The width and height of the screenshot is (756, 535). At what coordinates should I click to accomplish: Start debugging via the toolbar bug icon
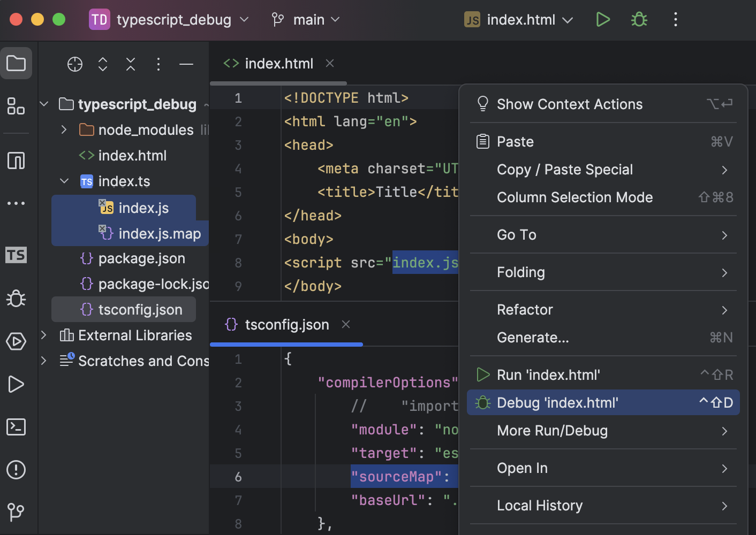click(639, 19)
